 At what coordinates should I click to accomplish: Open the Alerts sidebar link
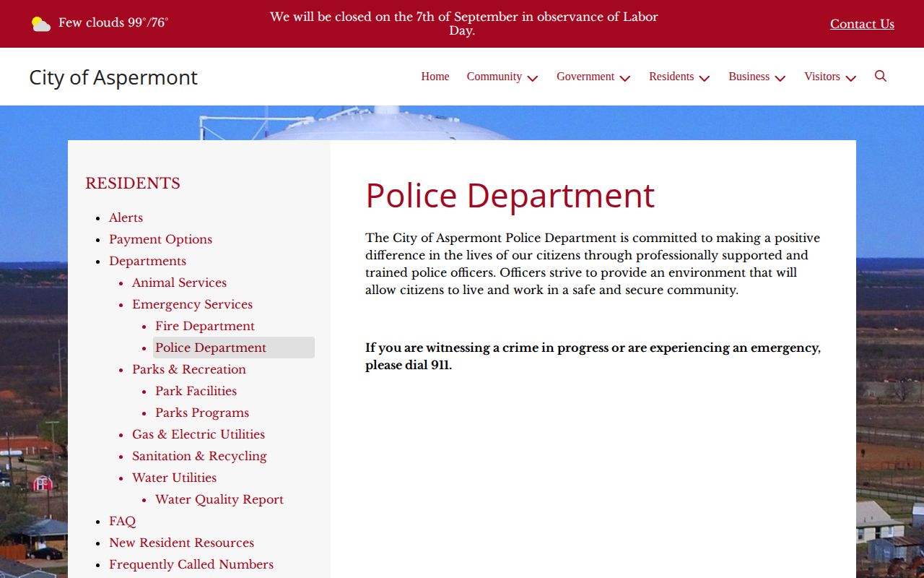click(x=126, y=217)
